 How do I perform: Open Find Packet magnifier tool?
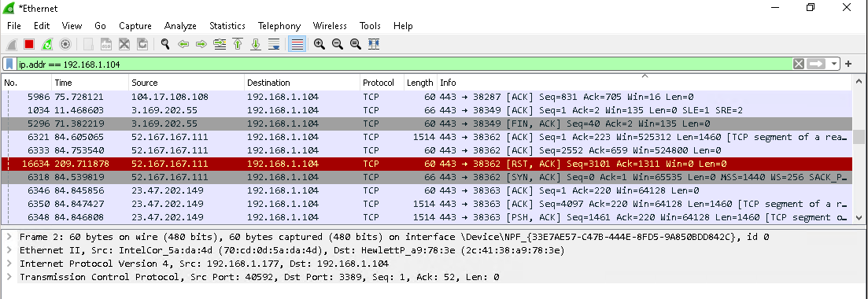(x=165, y=44)
